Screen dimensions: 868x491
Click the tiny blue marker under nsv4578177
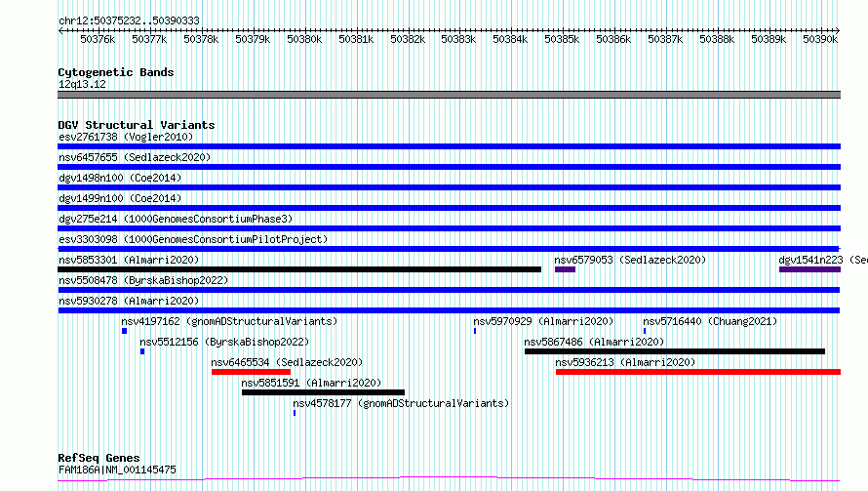pos(295,413)
